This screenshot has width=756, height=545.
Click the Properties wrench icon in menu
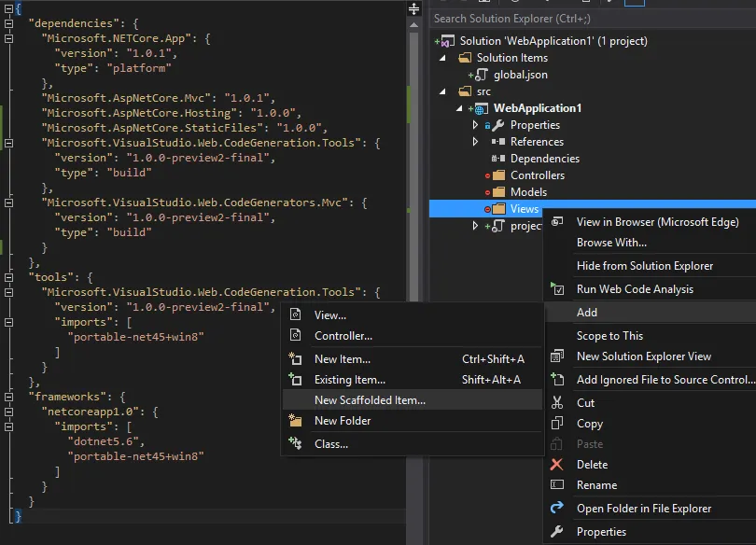click(x=557, y=531)
